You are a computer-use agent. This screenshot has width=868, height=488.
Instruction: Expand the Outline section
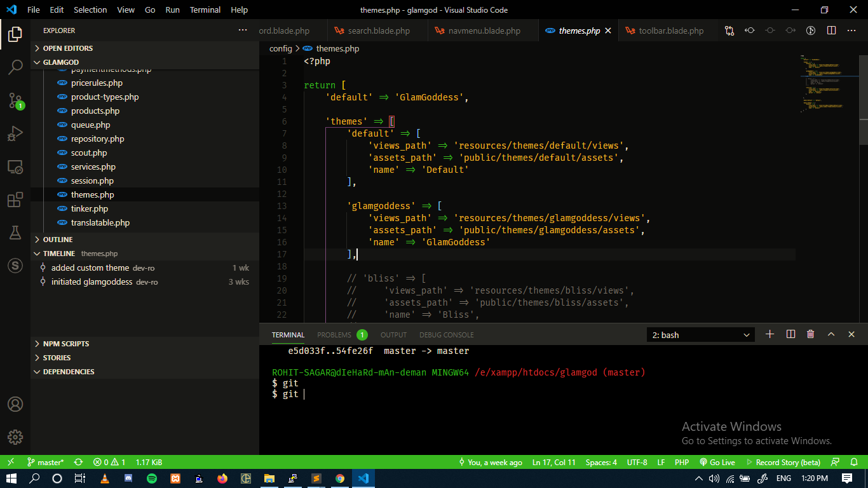click(145, 240)
